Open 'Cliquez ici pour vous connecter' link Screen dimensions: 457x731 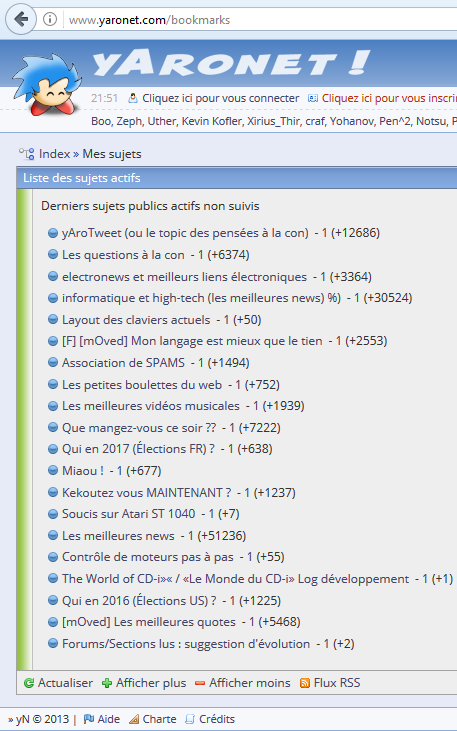[221, 98]
